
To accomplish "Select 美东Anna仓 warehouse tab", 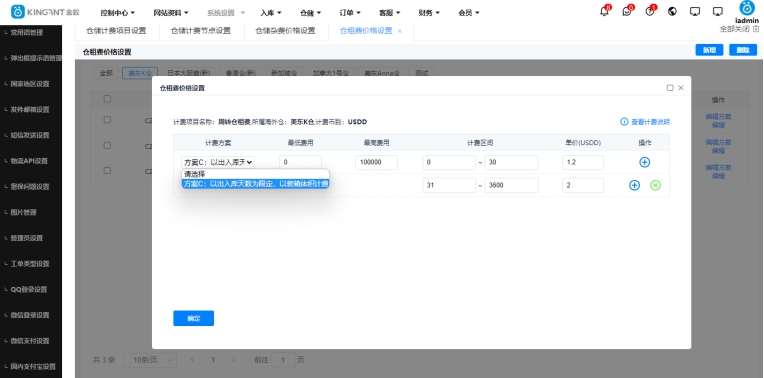I will [x=382, y=73].
